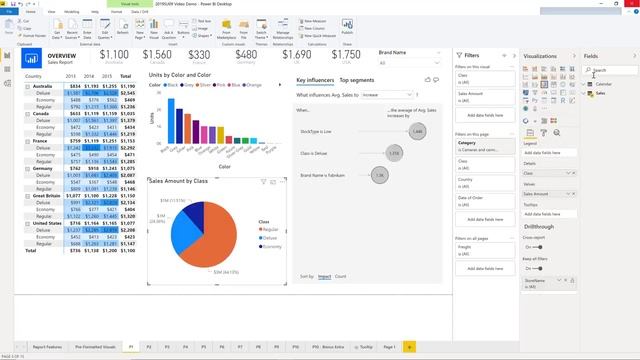The image size is (640, 360).
Task: Switch to the Key influencers tab
Action: (x=315, y=80)
